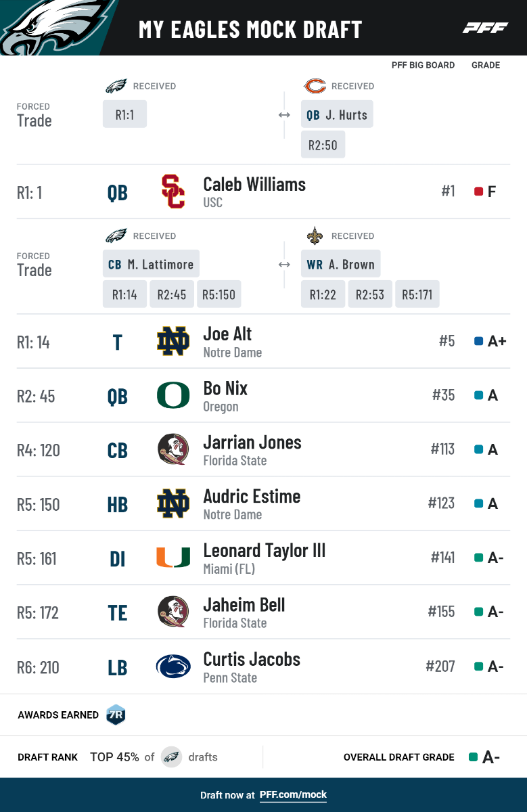Click the PFF Big Board column header

pyautogui.click(x=423, y=66)
